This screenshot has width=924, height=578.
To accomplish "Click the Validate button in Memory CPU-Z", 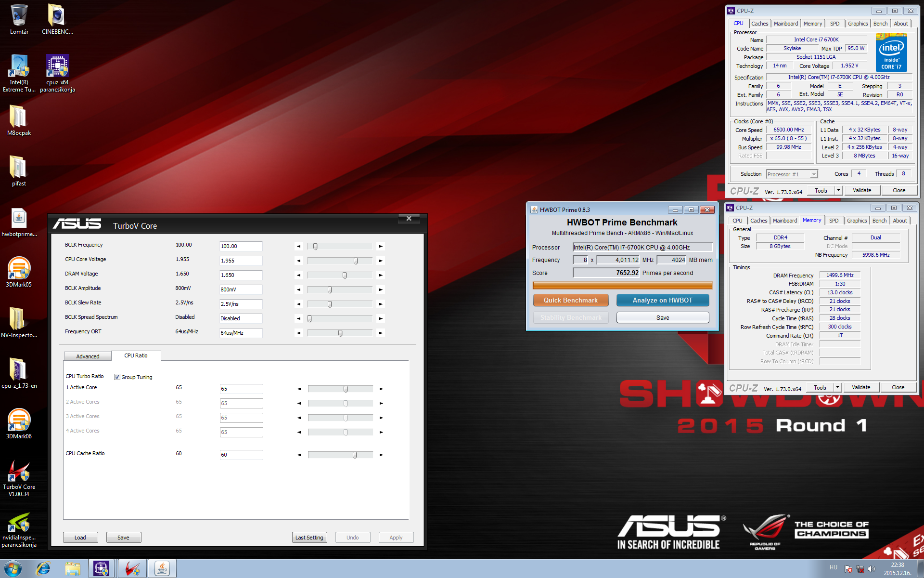I will click(861, 387).
